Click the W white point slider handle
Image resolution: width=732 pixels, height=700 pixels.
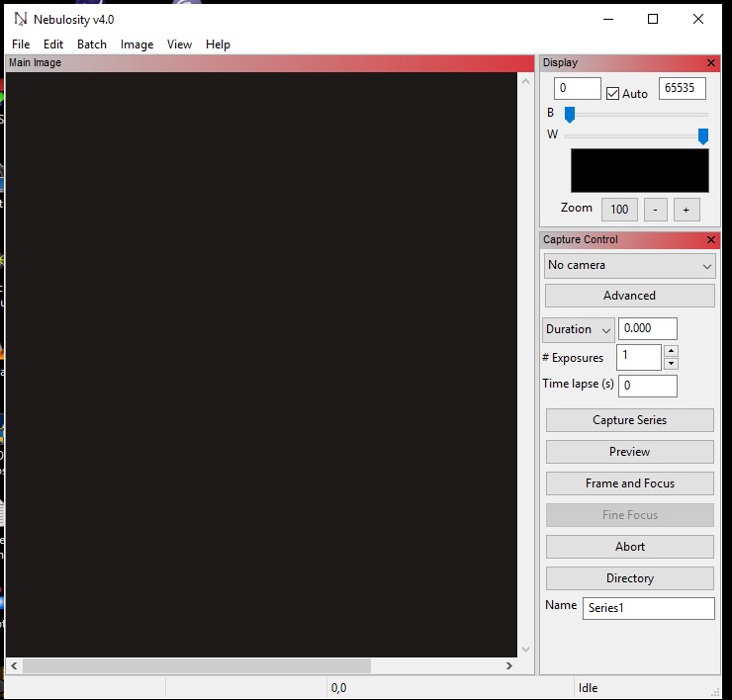(x=702, y=136)
